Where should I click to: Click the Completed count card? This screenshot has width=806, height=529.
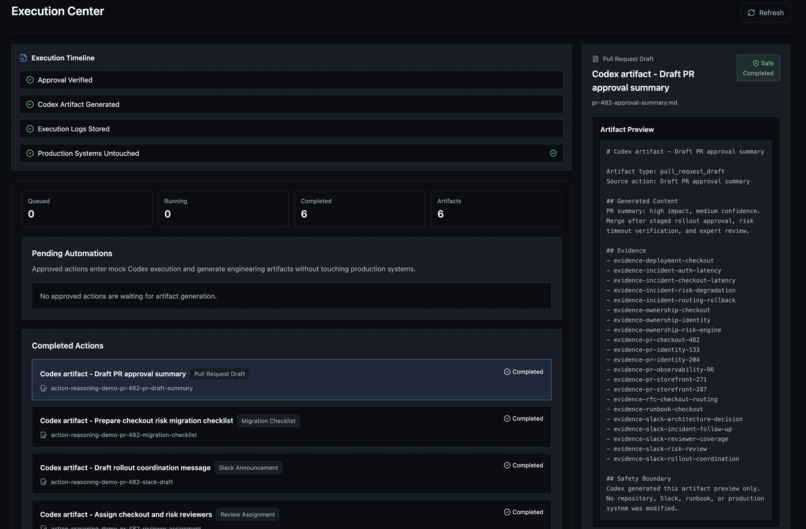click(x=360, y=209)
